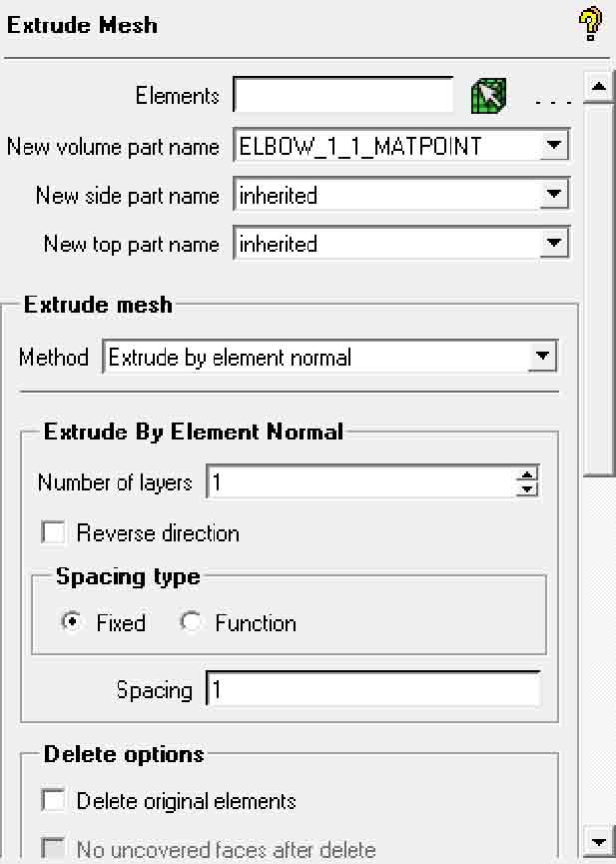Screen dimensions: 616x864
Task: Enable the Reverse direction checkbox
Action: (x=53, y=532)
